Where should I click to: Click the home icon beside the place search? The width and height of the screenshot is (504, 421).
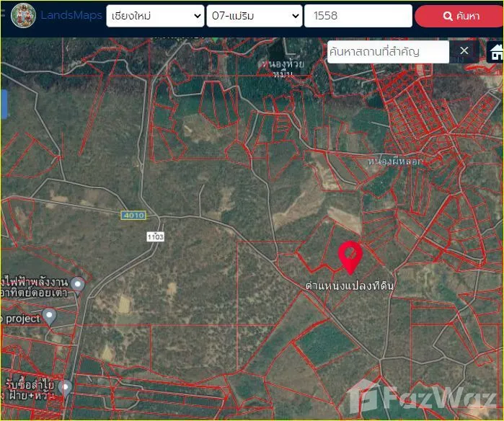point(496,51)
